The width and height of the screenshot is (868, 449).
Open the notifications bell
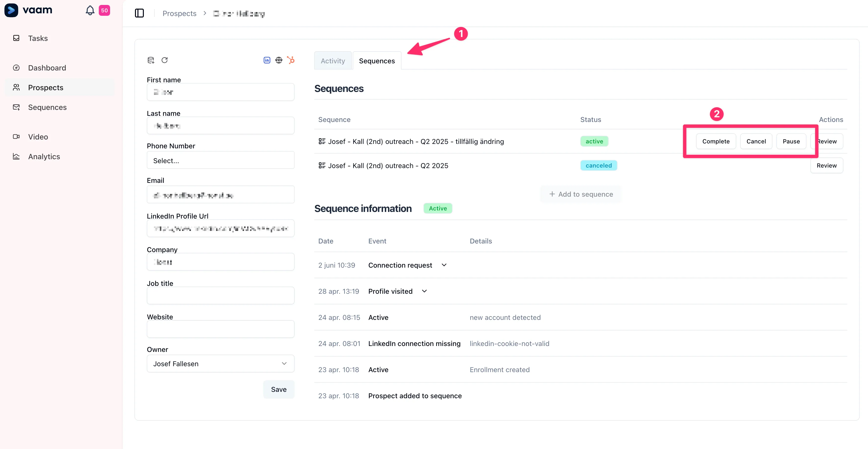(x=90, y=10)
